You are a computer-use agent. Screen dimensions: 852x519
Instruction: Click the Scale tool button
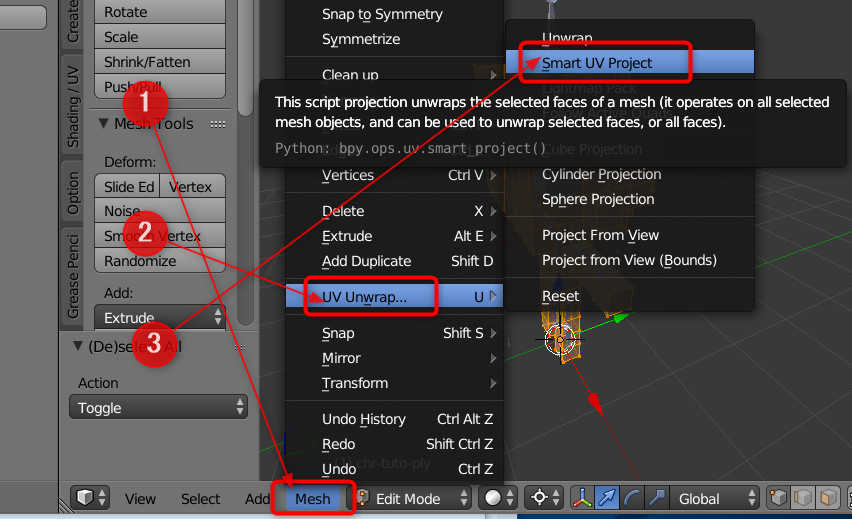[x=160, y=36]
